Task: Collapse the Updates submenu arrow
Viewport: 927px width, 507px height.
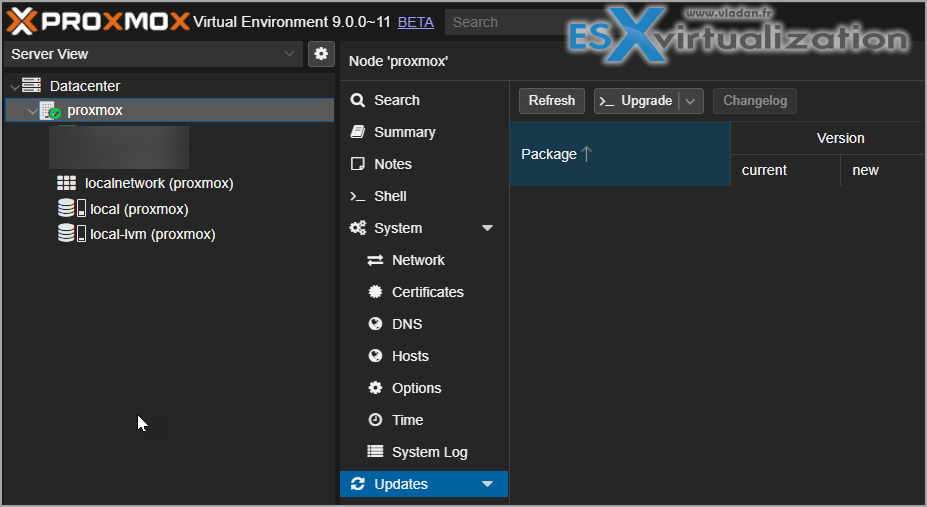Action: 487,484
